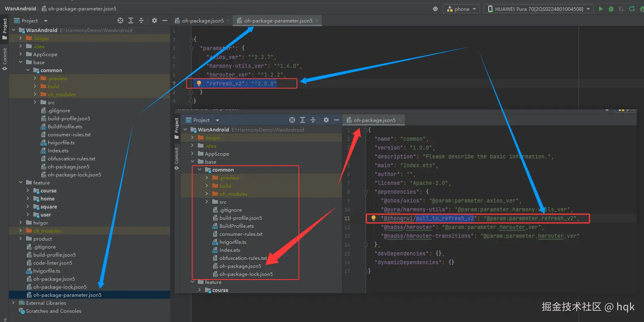Image resolution: width=644 pixels, height=322 pixels.
Task: Click Select Opened File crosshair icon
Action: coord(120,20)
